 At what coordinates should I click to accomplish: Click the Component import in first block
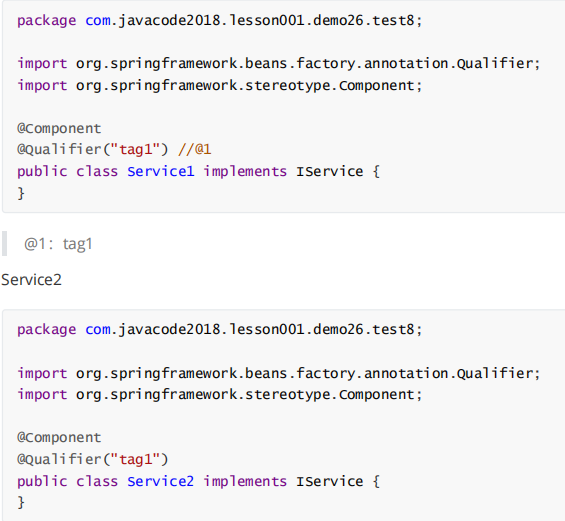219,86
